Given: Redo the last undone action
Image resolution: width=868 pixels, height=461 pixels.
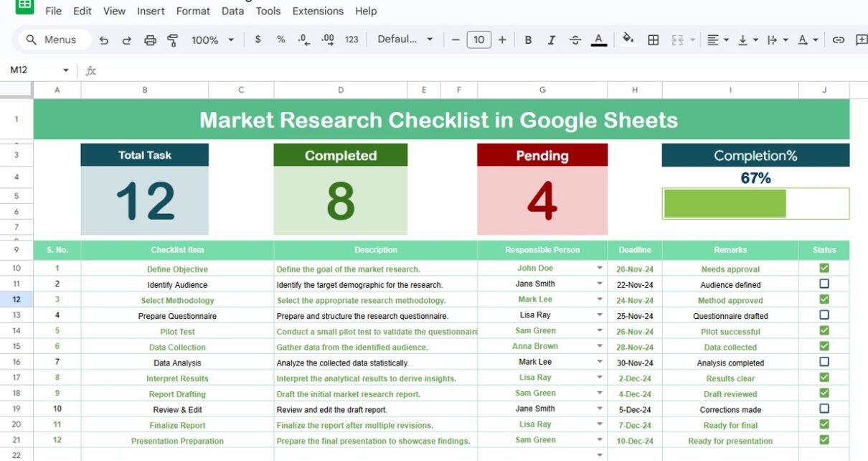Looking at the screenshot, I should tap(127, 40).
